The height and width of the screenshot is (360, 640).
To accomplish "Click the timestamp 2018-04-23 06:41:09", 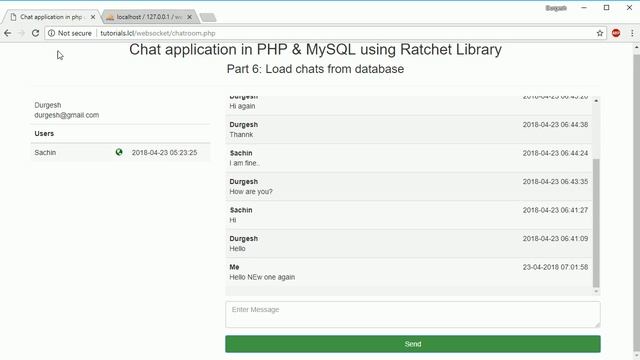I will coord(555,239).
